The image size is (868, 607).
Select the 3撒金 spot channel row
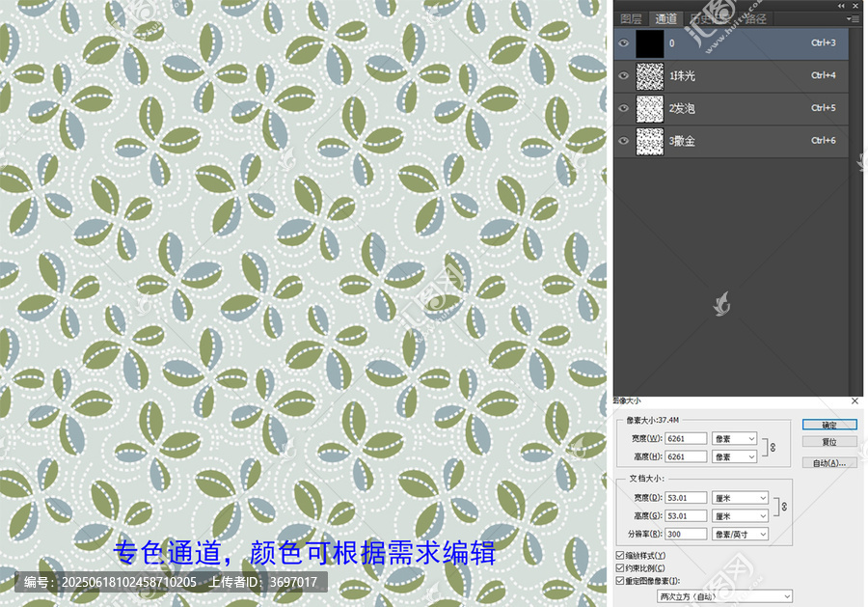(731, 141)
